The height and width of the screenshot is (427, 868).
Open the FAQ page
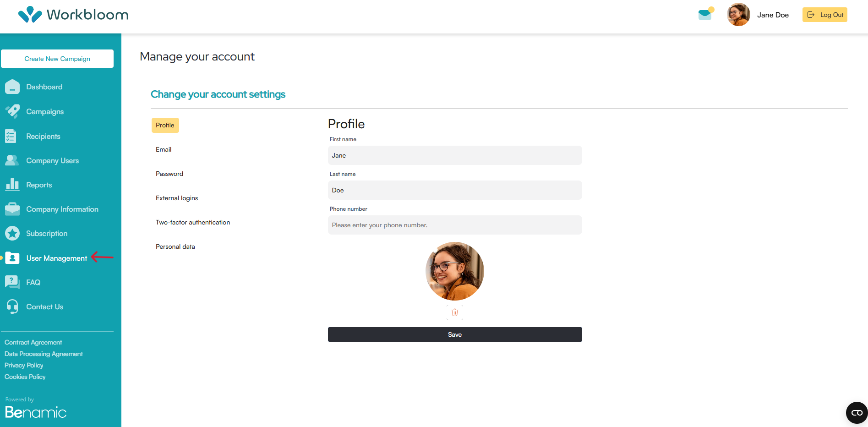pos(33,282)
